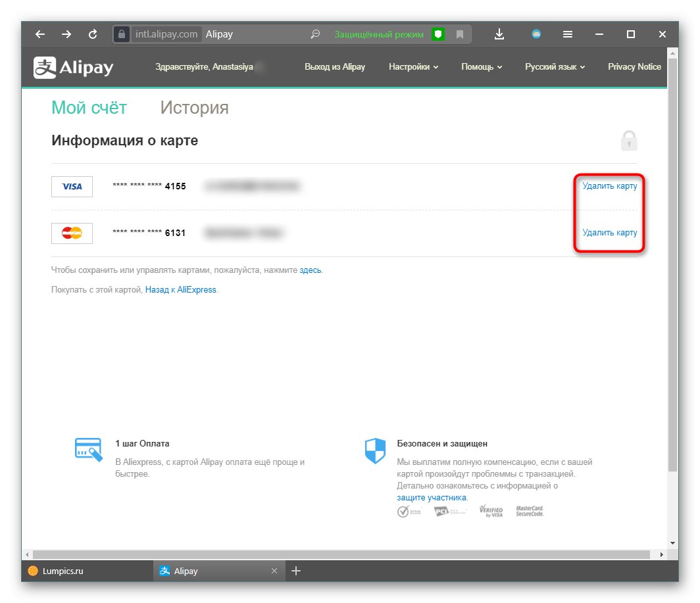This screenshot has height=603, width=700.
Task: Switch to the Lumpics.ru browser tab
Action: 87,571
